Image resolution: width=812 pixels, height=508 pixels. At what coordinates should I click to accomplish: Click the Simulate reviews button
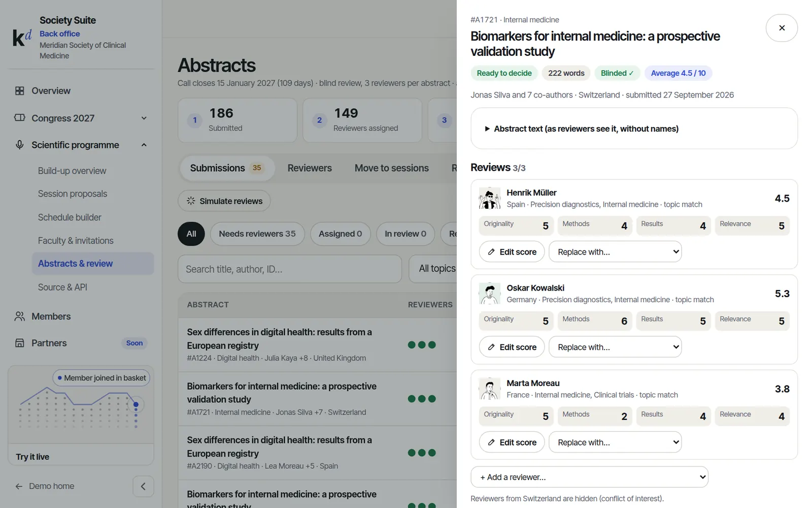[x=224, y=201]
